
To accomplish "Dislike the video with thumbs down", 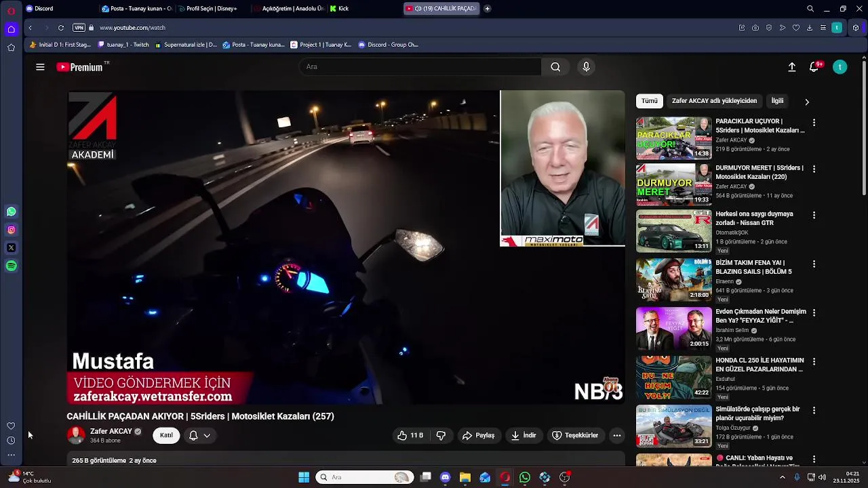I will [x=441, y=435].
